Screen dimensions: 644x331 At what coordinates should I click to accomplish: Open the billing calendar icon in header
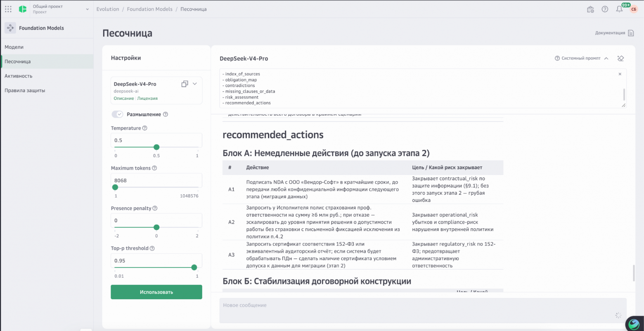click(590, 9)
